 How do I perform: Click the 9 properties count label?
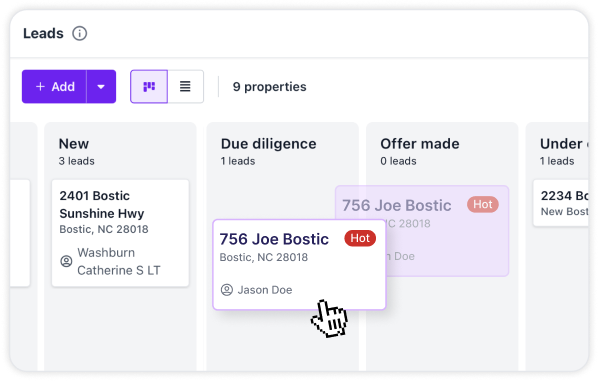point(269,87)
